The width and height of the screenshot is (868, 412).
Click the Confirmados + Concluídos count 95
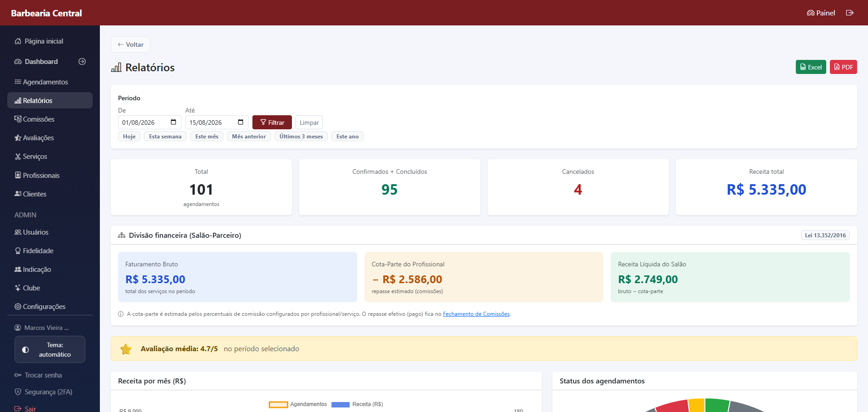pyautogui.click(x=390, y=189)
